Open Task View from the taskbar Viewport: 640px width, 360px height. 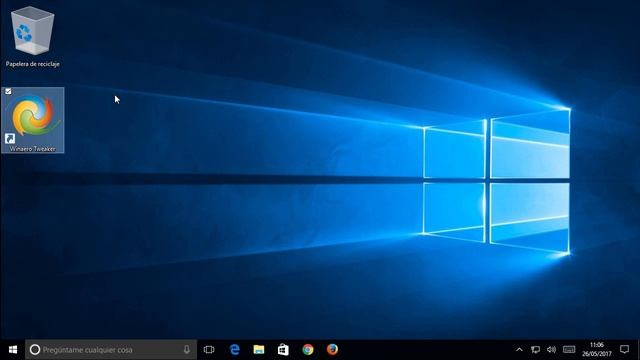209,350
